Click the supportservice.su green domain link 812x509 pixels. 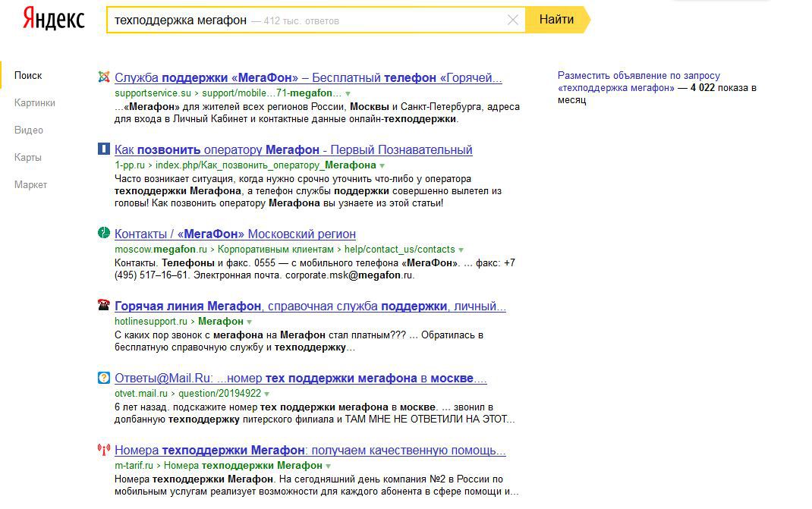tap(153, 93)
